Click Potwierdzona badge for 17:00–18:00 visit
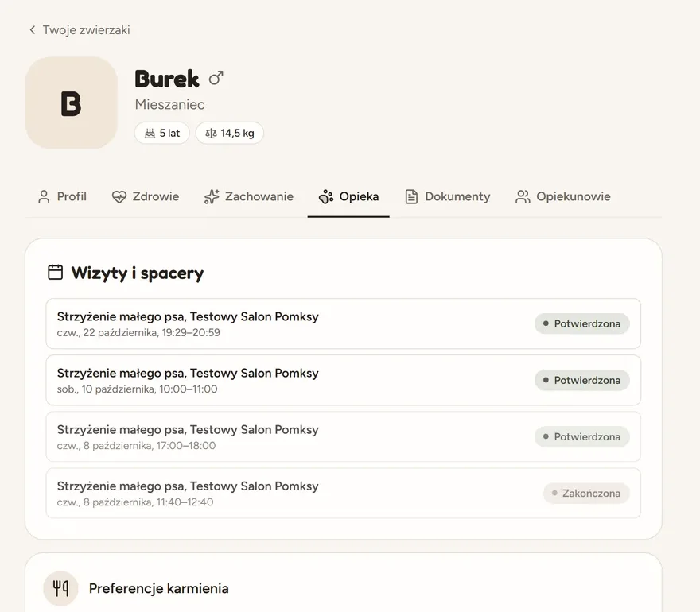700x612 pixels. (x=582, y=436)
